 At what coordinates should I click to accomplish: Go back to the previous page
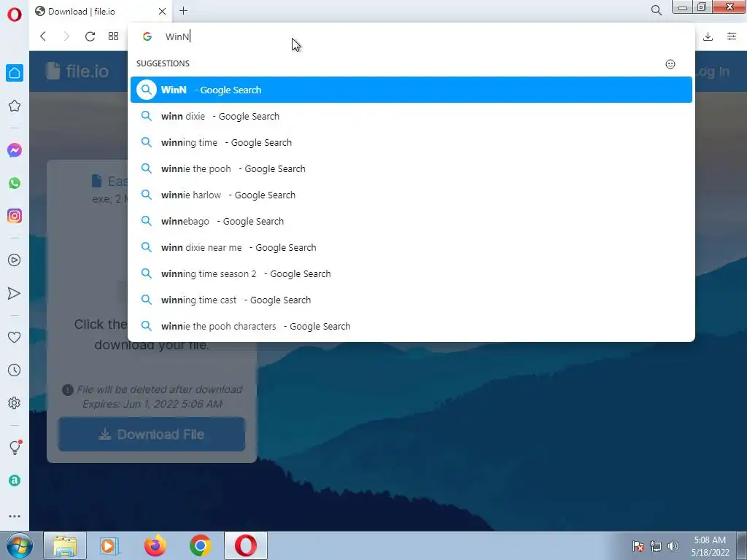click(43, 36)
